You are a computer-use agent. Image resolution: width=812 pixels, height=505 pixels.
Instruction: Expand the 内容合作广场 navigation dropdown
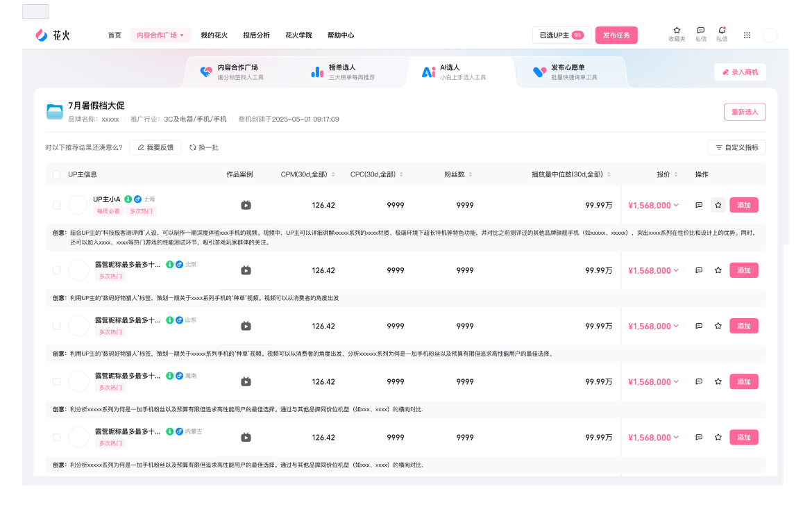click(161, 34)
